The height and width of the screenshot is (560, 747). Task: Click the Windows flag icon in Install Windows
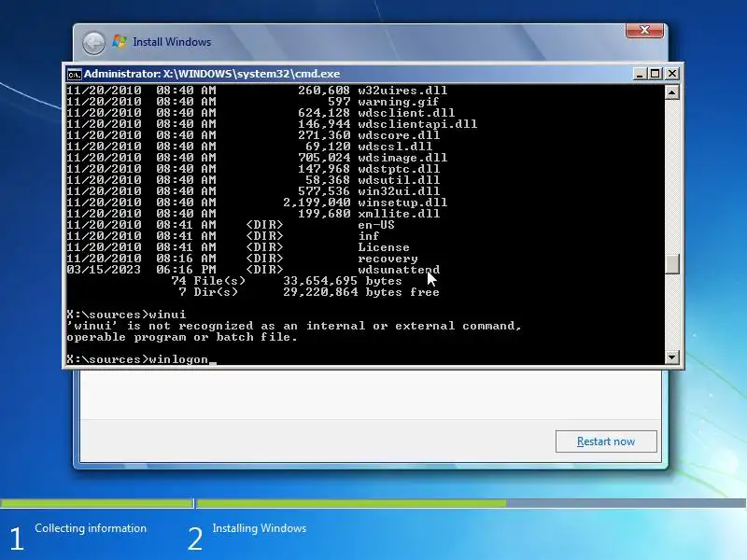click(x=120, y=42)
